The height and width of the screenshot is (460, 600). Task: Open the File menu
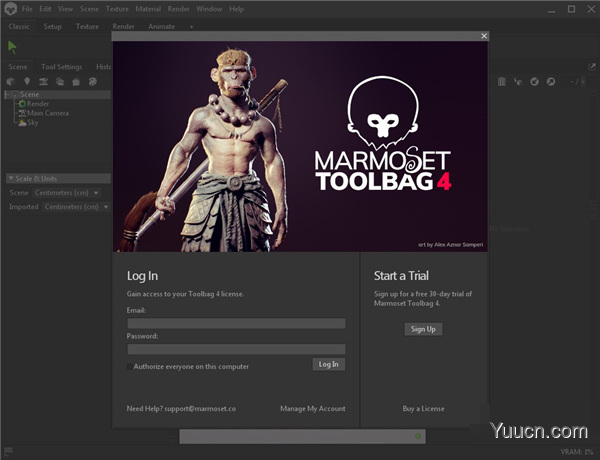tap(27, 9)
